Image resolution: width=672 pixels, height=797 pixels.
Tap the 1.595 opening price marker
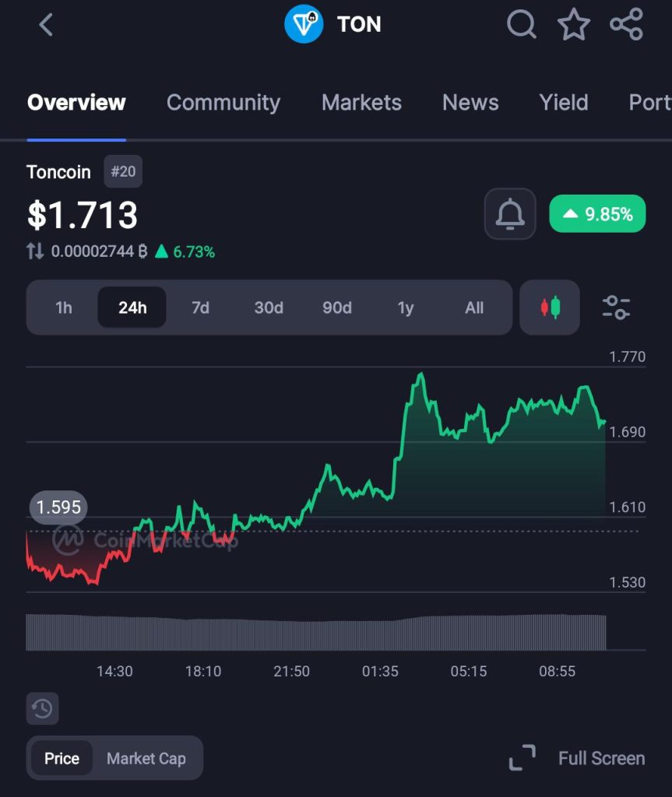tap(58, 507)
